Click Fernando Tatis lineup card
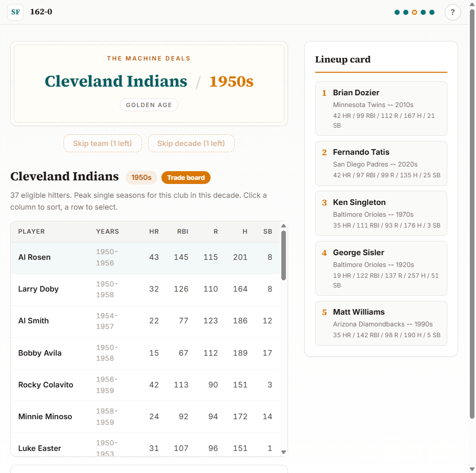This screenshot has width=476, height=473. 381,163
